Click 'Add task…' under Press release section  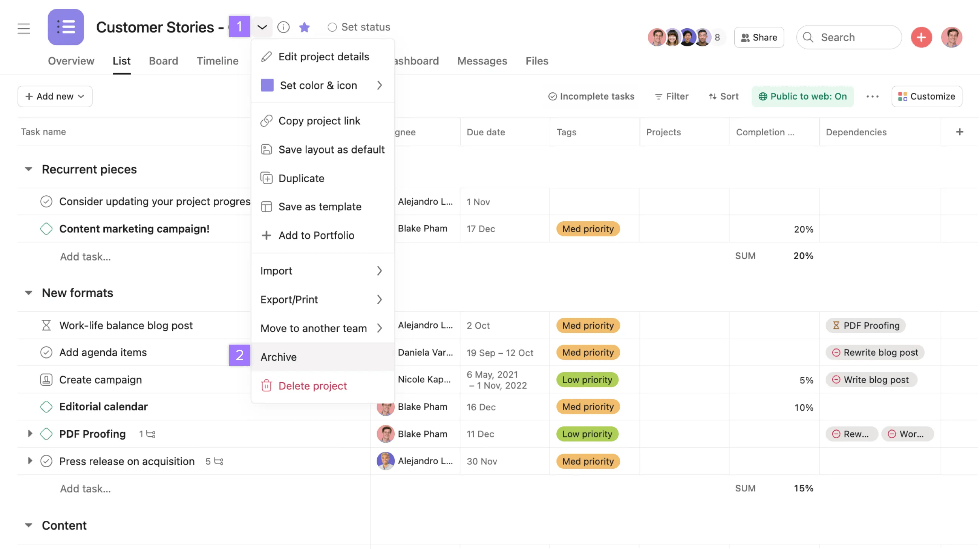[85, 489]
